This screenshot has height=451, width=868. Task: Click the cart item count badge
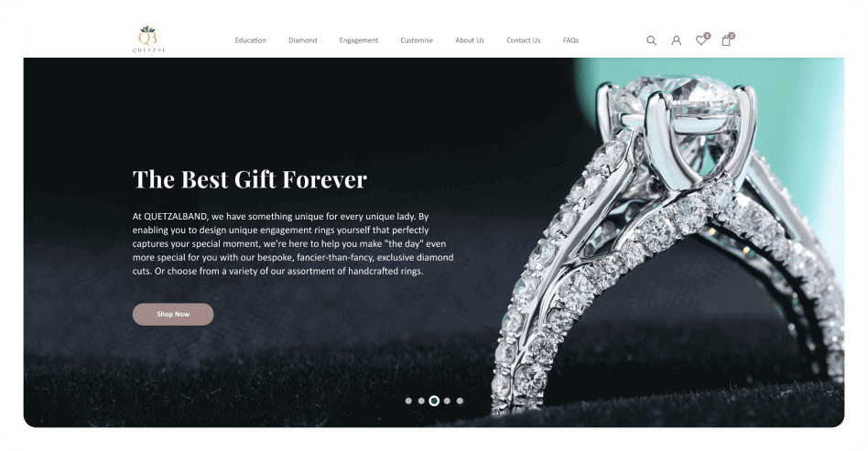click(732, 36)
